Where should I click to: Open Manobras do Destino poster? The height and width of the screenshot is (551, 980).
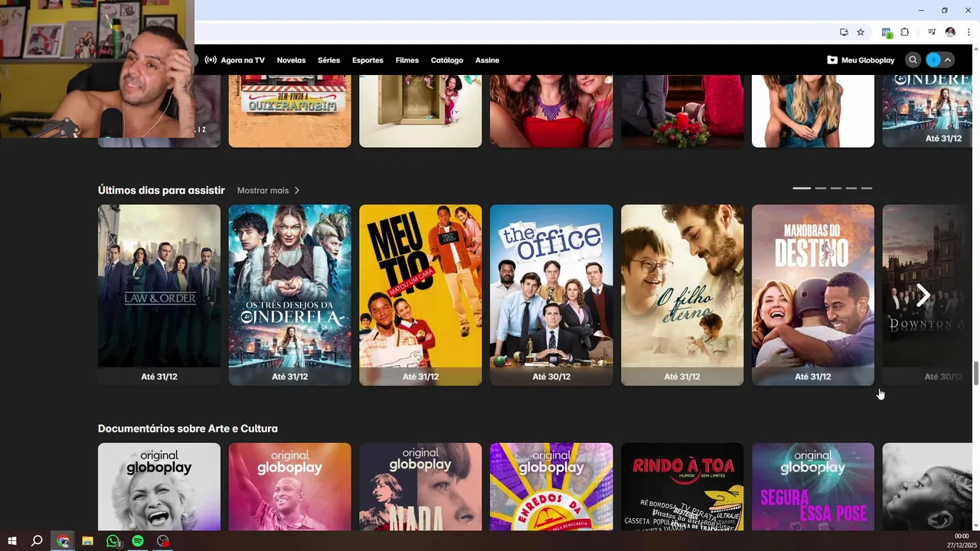click(813, 295)
